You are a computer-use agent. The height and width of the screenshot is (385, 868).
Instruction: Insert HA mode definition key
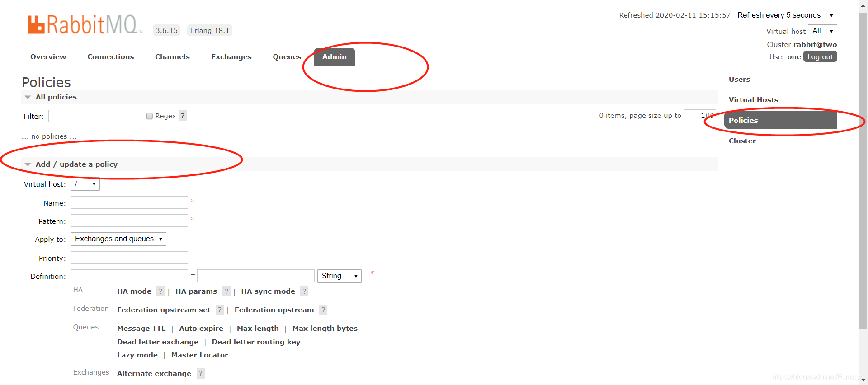coord(134,291)
